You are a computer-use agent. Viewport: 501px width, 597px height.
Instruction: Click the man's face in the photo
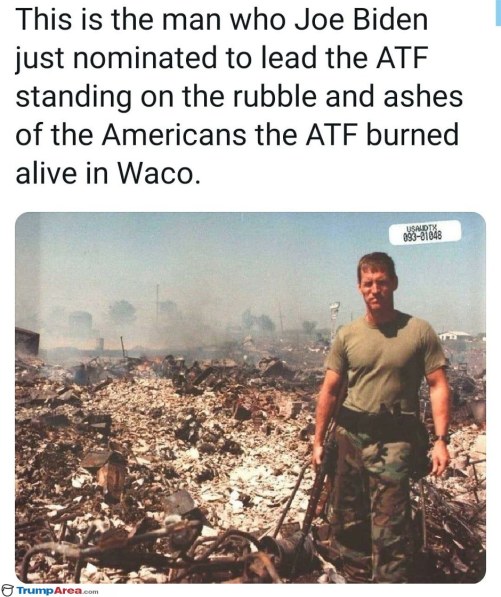point(375,287)
